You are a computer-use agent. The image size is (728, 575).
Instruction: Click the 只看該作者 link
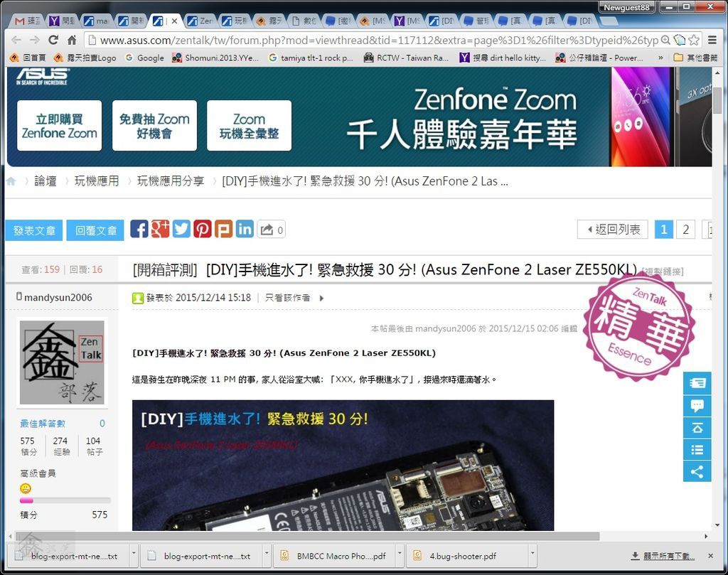(287, 298)
